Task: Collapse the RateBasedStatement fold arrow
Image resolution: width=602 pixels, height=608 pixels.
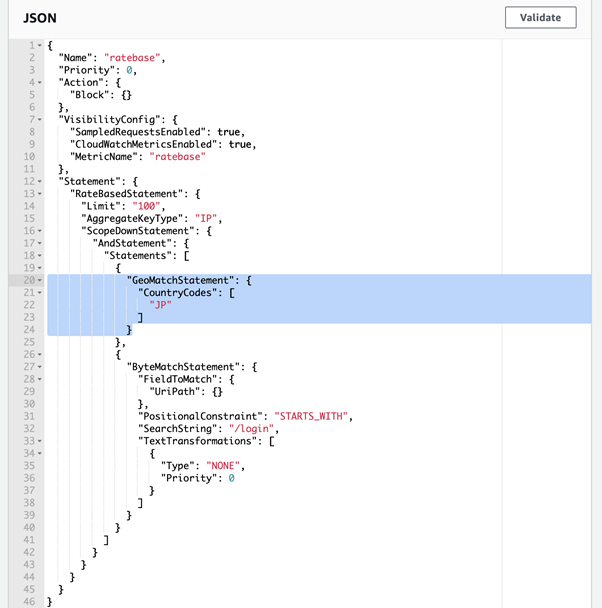Action: 39,193
